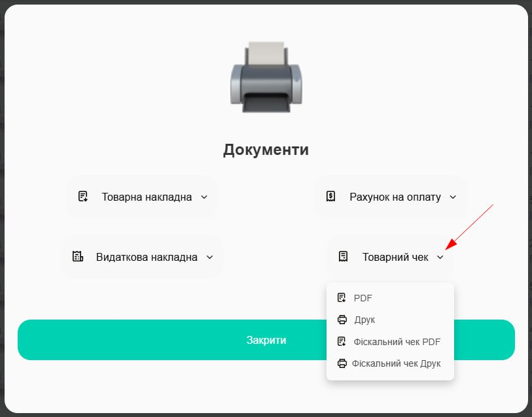
Task: Click the Видаткова накладна icon
Action: [x=78, y=257]
